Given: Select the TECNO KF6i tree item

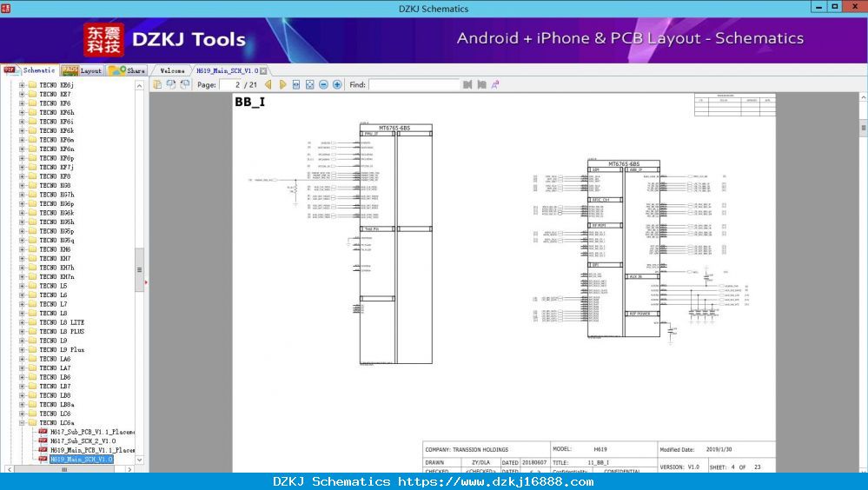Looking at the screenshot, I should tap(56, 122).
